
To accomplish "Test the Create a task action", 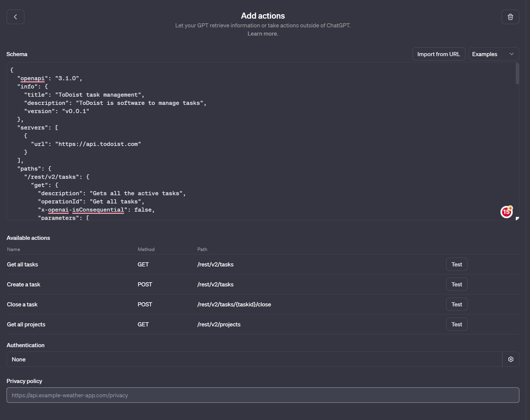I will 456,284.
